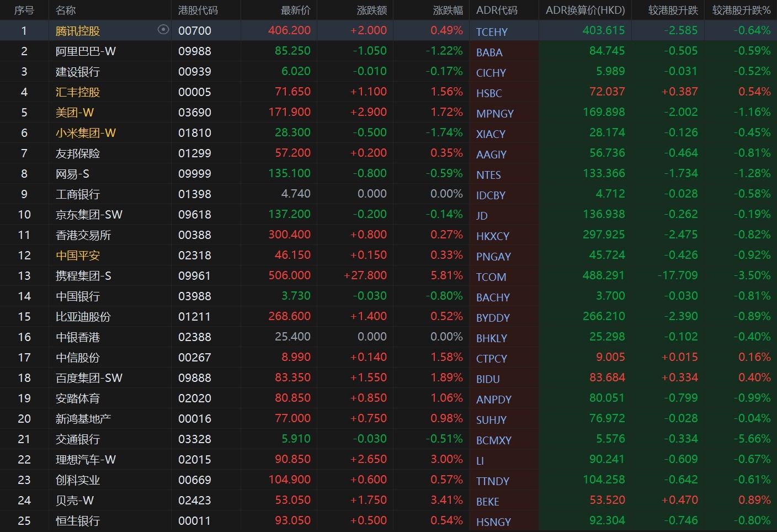Open the 美团-W stock entry
Screen dimensions: 777x532
tap(74, 113)
